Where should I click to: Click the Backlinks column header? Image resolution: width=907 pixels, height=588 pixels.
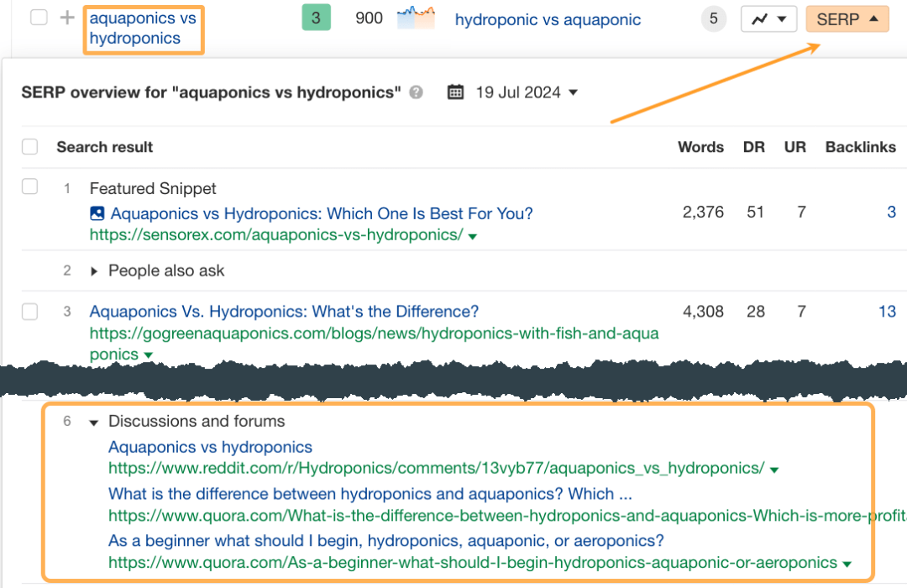pyautogui.click(x=860, y=146)
